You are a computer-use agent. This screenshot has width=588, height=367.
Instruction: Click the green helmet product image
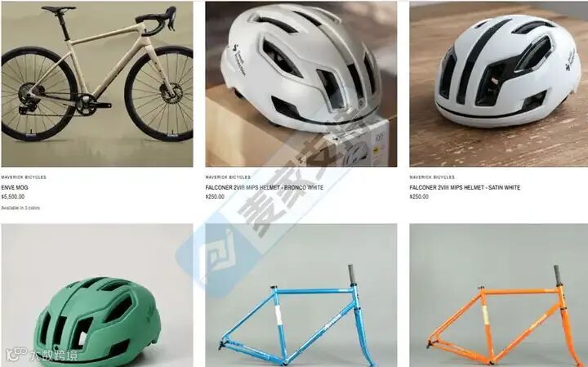point(97,295)
